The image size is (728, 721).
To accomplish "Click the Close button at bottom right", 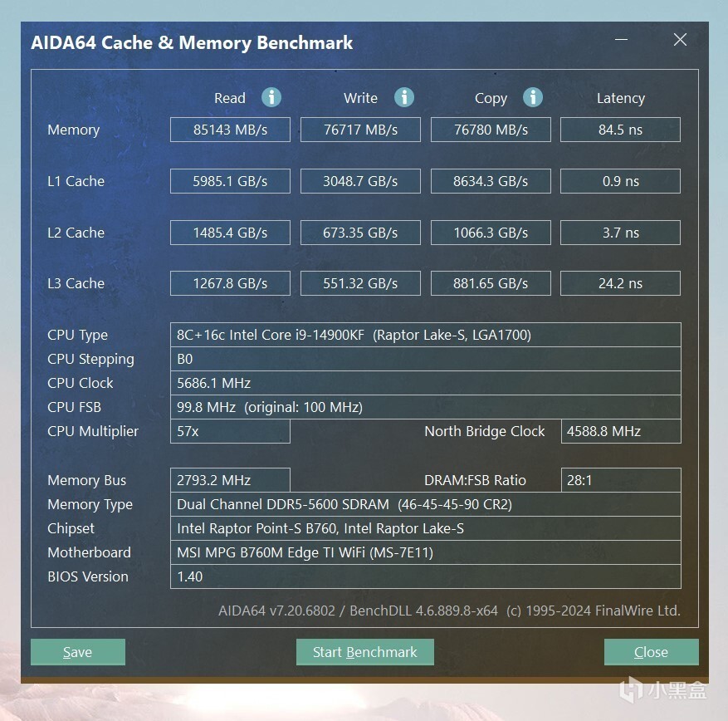I will tap(652, 652).
